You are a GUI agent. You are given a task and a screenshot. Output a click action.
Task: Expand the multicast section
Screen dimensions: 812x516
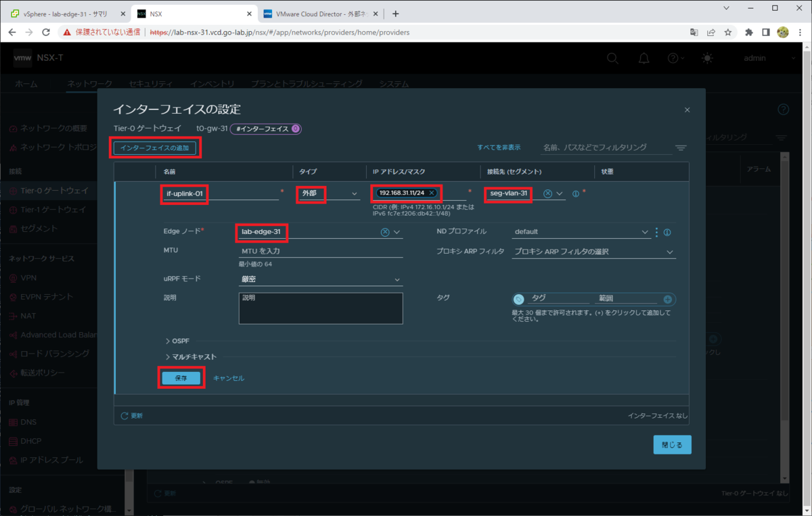tap(191, 356)
